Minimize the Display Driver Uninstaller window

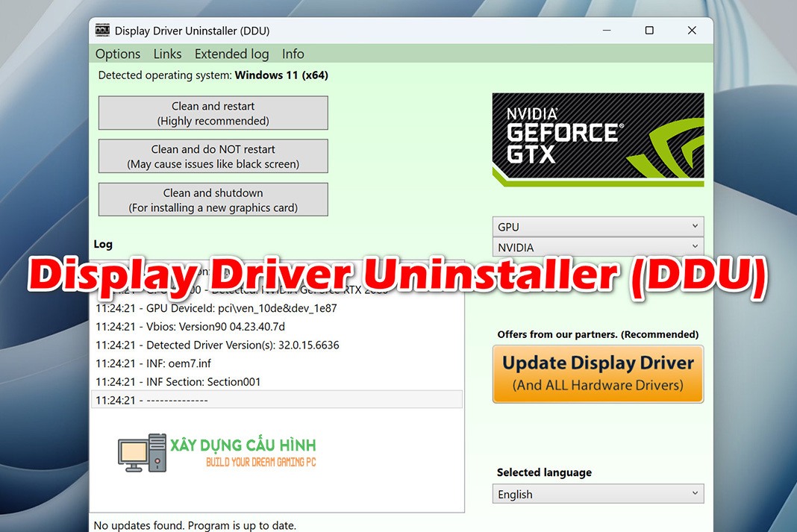[x=607, y=31]
